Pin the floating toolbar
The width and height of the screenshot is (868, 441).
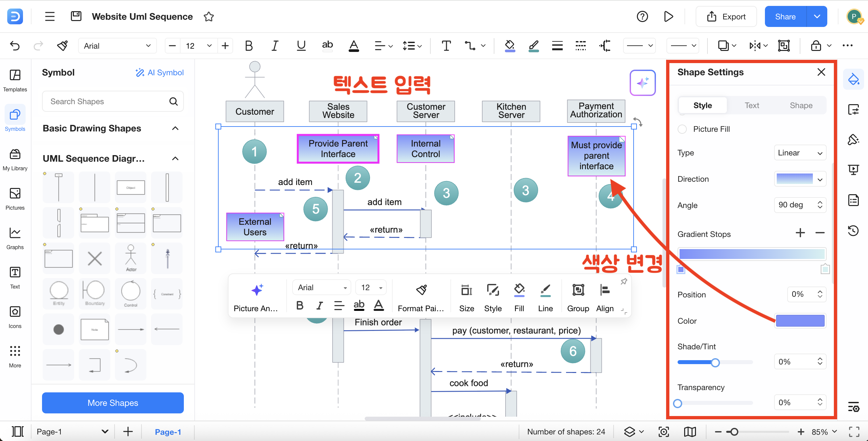tap(624, 281)
